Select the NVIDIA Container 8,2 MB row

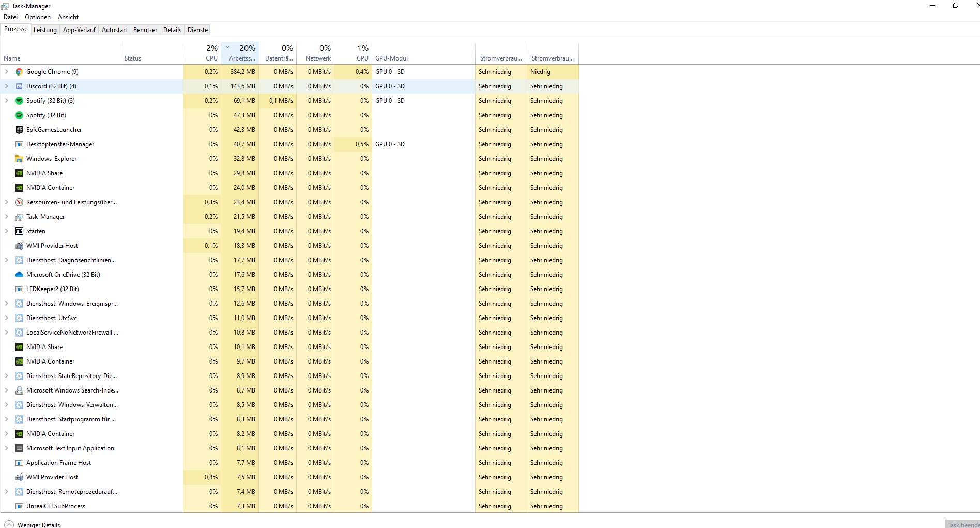pos(289,434)
